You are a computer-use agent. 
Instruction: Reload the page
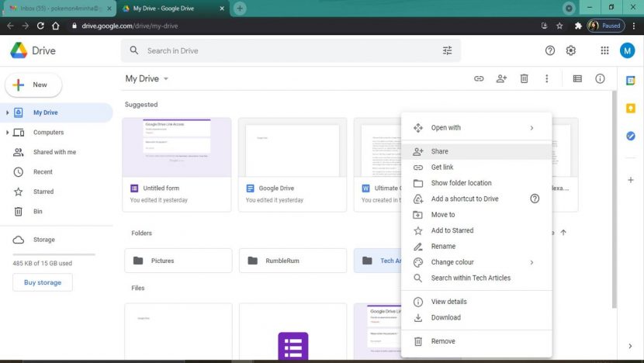coord(40,26)
